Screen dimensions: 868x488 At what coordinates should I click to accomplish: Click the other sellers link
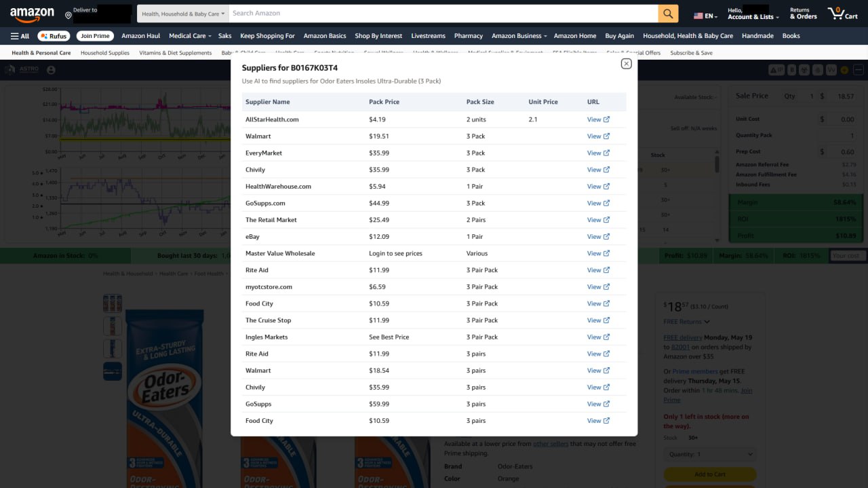tap(551, 444)
